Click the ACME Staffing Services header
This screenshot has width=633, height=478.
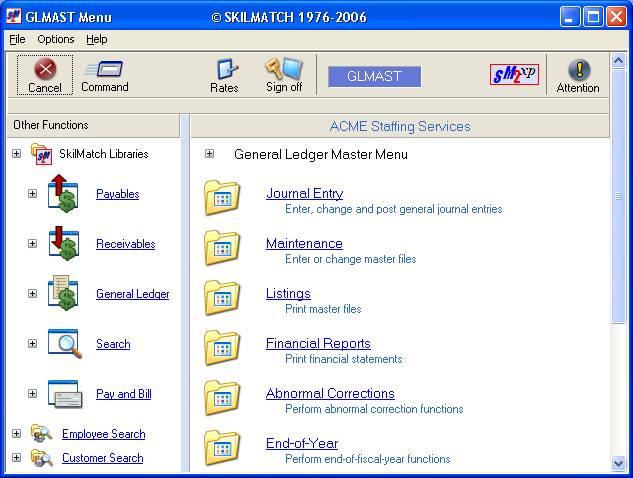pos(400,126)
